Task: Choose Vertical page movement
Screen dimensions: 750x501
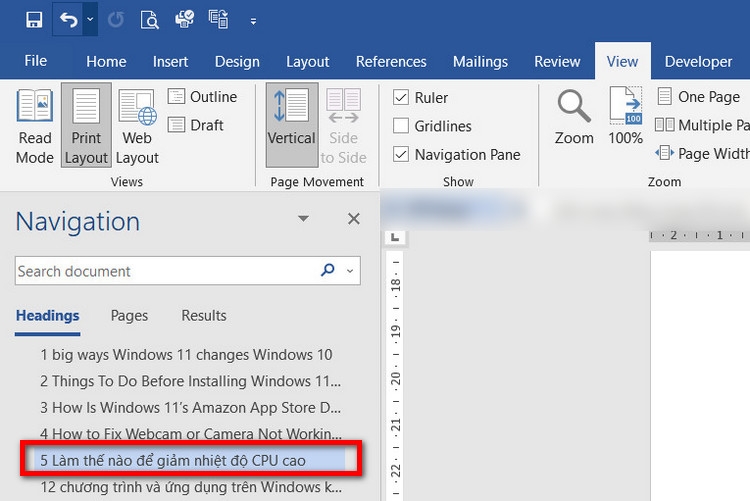Action: click(x=292, y=127)
